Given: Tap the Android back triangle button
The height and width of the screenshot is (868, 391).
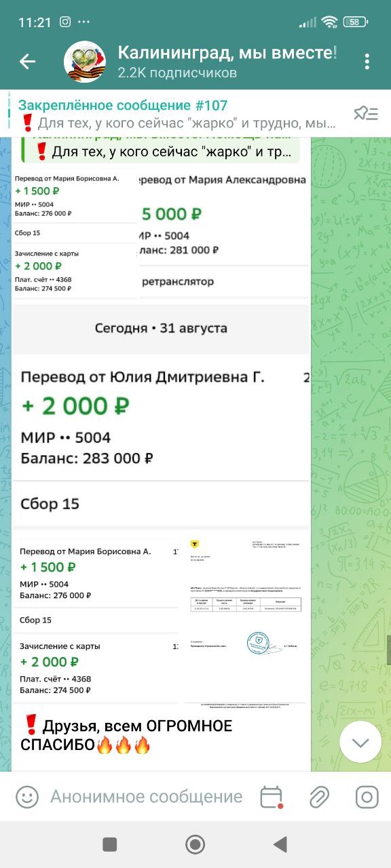Looking at the screenshot, I should coord(280,844).
